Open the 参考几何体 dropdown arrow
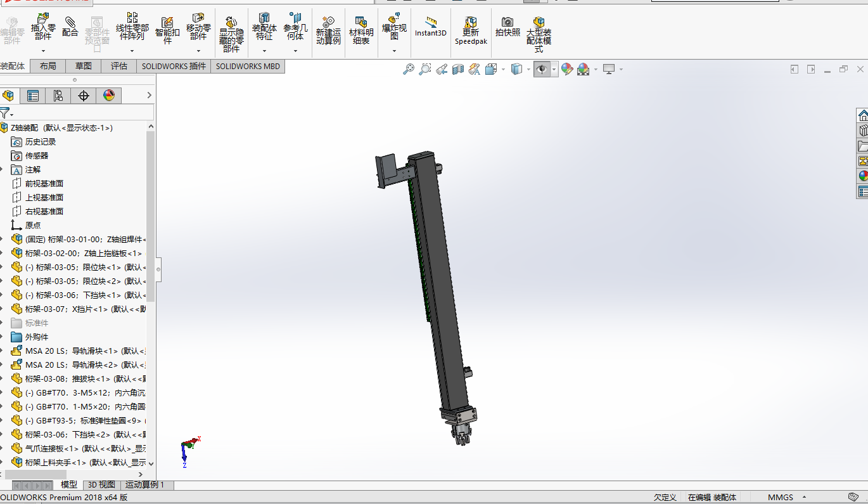The image size is (868, 504). 295,51
